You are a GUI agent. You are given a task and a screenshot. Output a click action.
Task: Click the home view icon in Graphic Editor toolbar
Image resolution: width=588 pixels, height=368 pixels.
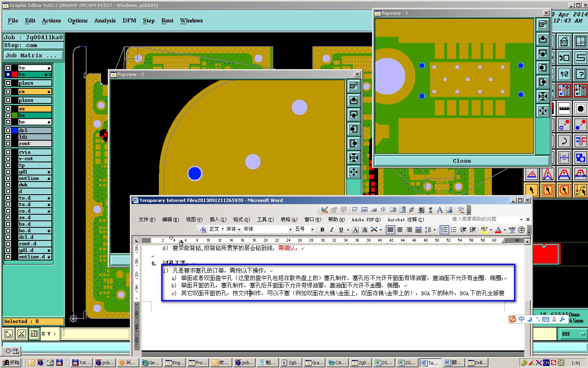pos(564,41)
